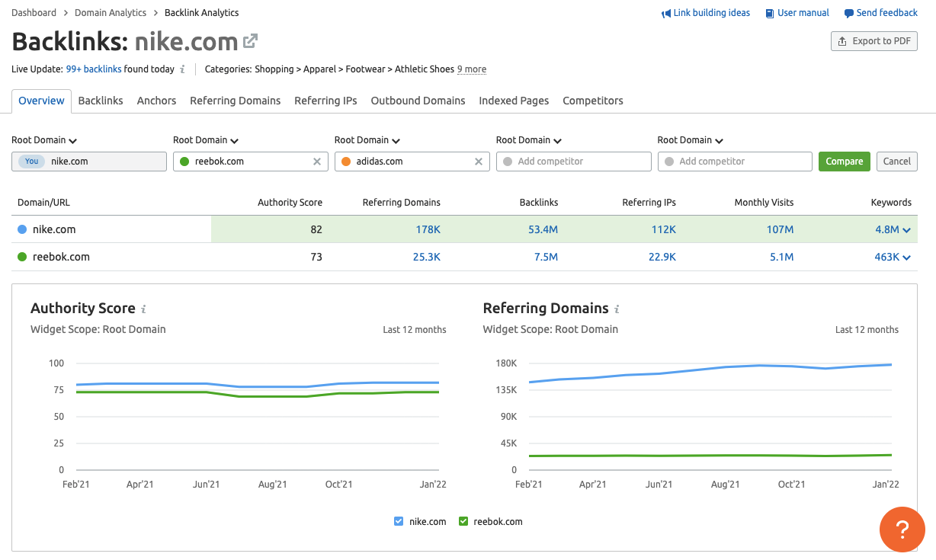Open nike.com external link icon
Screen dimensions: 936x560
pyautogui.click(x=250, y=41)
